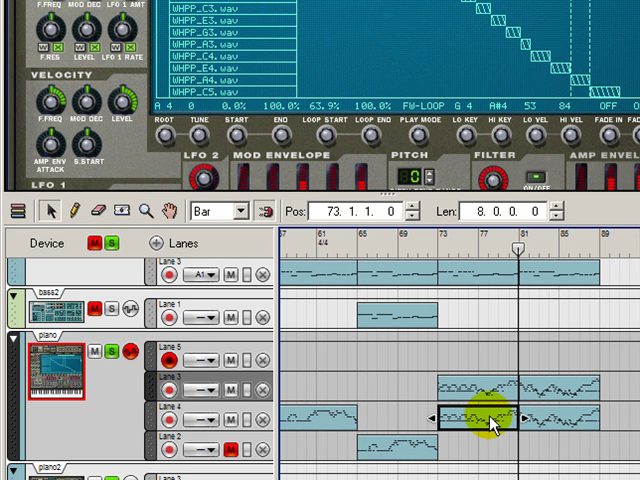Click the PITCH bend range stepper
This screenshot has width=640, height=480.
tap(429, 177)
